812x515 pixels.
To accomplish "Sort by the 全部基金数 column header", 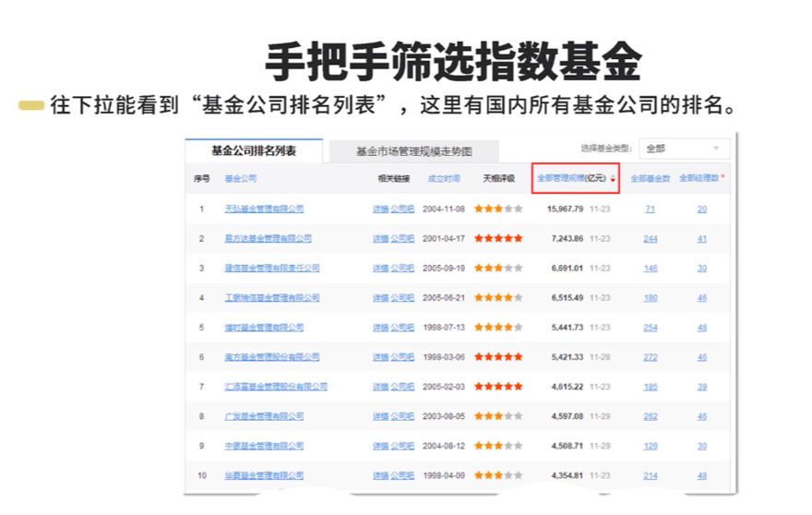I will (651, 178).
